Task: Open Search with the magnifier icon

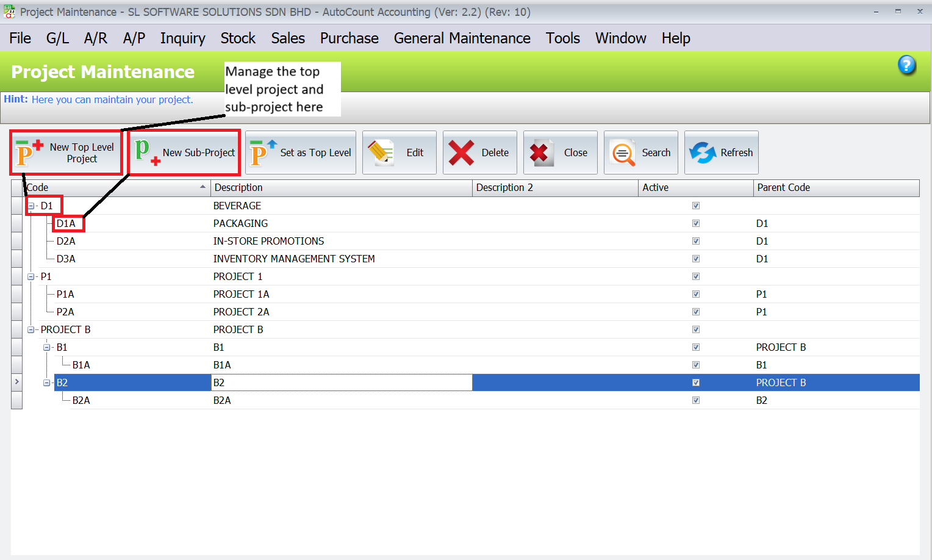Action: [623, 153]
